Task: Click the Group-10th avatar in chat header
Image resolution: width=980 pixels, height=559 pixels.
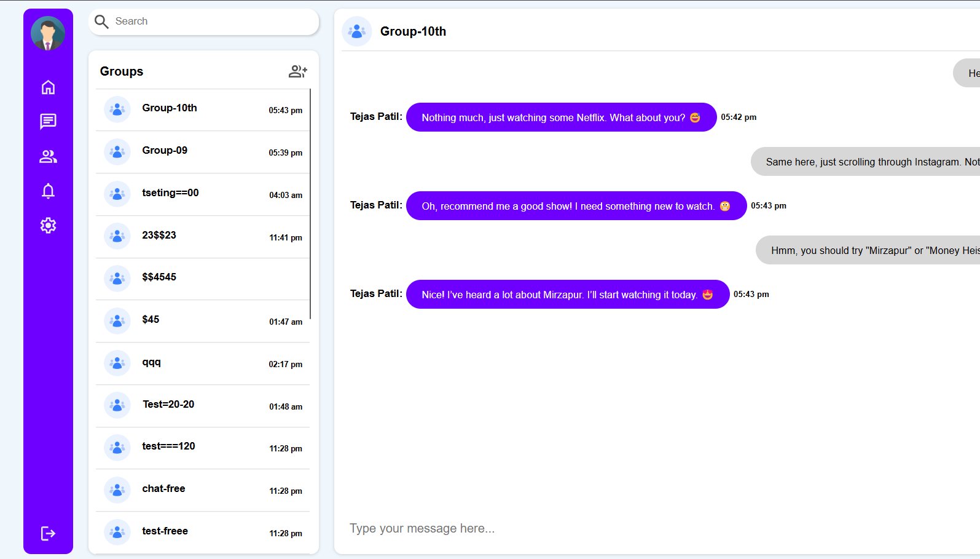Action: point(357,31)
